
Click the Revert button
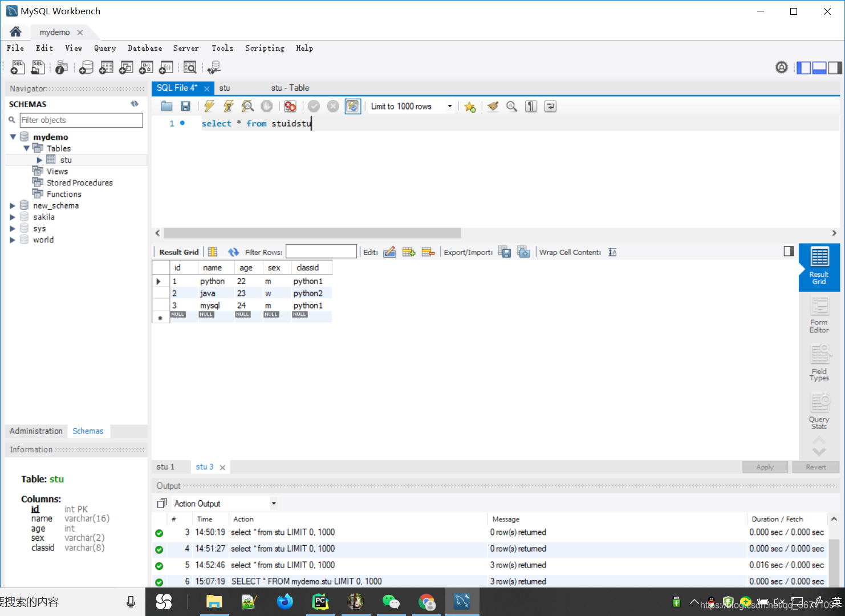tap(816, 467)
